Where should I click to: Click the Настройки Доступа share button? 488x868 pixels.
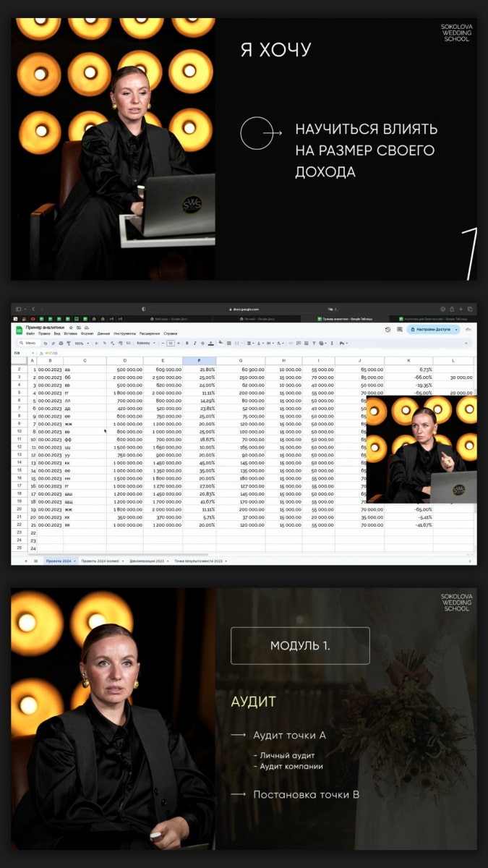click(432, 329)
